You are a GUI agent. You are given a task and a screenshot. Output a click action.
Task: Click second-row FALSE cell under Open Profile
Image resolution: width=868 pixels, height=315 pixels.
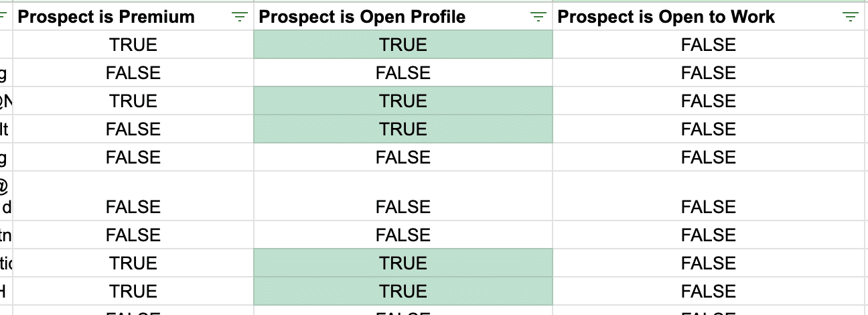[x=403, y=73]
